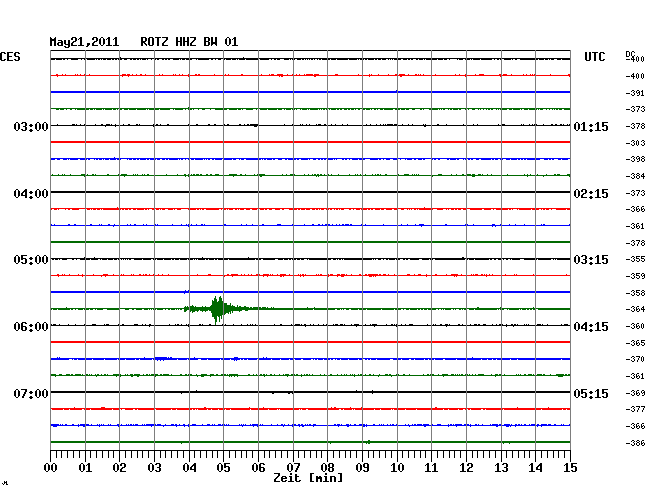The image size is (650, 494).
Task: Select the DC offset value -358
Action: (x=635, y=293)
